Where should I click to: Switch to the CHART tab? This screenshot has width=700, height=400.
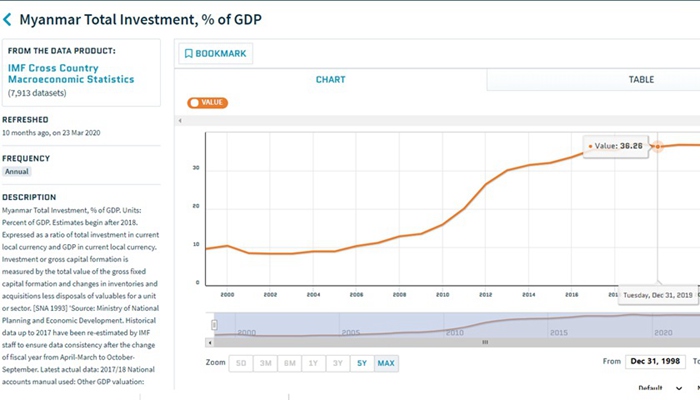point(331,79)
